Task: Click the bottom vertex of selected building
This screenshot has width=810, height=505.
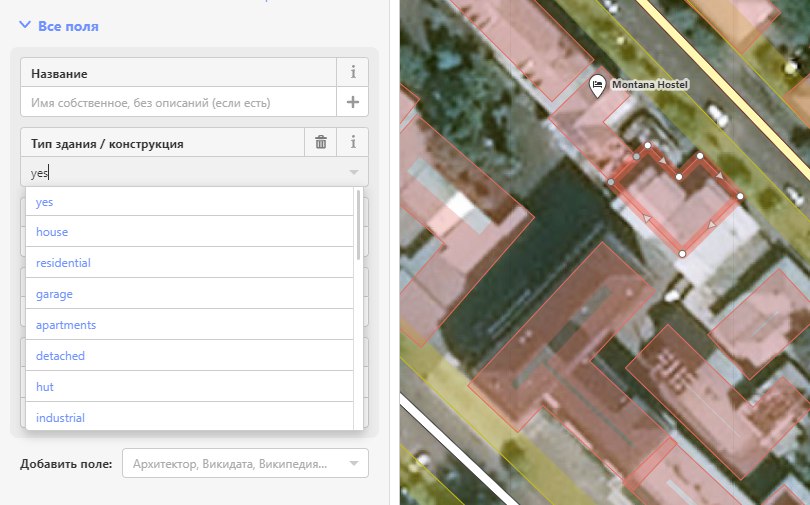Action: pyautogui.click(x=682, y=254)
